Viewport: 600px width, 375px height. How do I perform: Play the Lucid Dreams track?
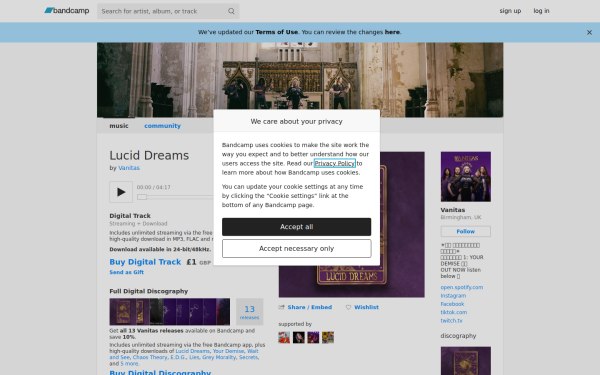point(121,192)
